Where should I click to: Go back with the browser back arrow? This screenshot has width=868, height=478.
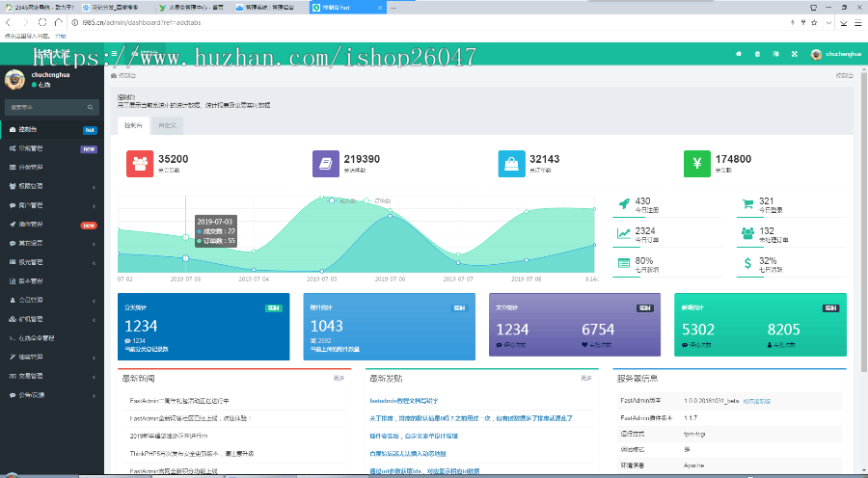[8, 23]
